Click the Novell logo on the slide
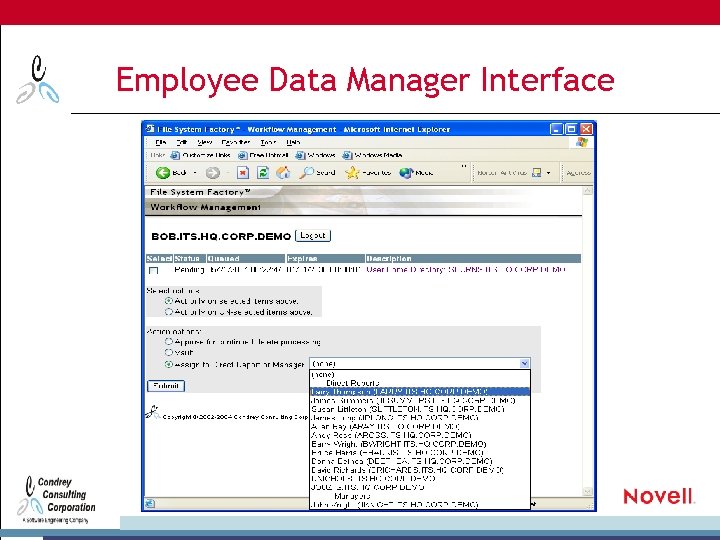 (658, 496)
